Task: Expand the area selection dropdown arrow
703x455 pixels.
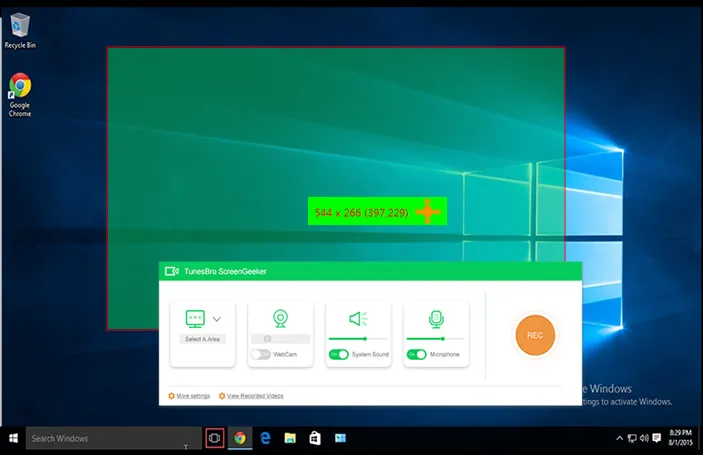Action: (217, 319)
